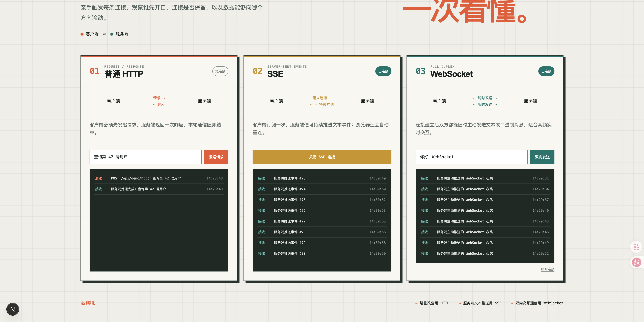The height and width of the screenshot is (322, 644).
Task: Click REQUEST / RESPONSE subtitle
Action: (x=124, y=66)
